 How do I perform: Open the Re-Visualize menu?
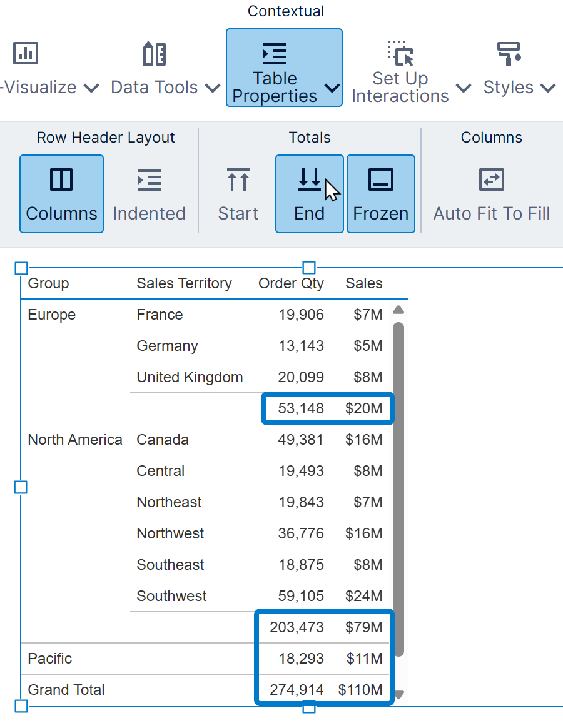[91, 88]
